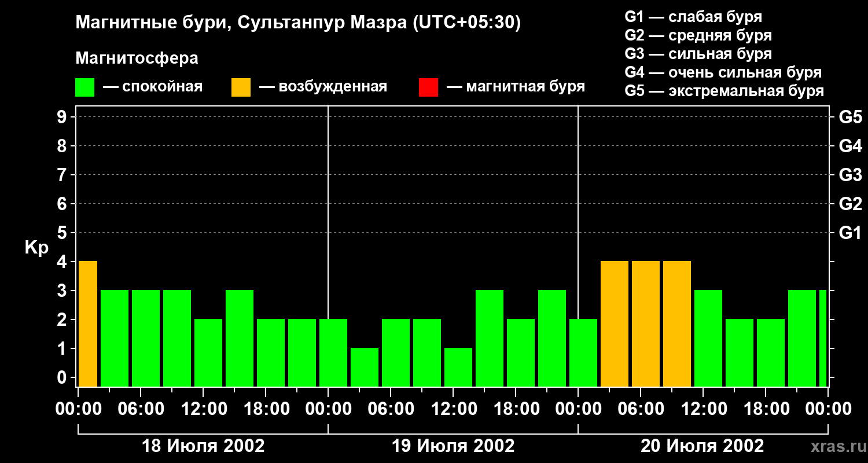Click the Kp 1 bar at 12:00 on 19 July
Image resolution: width=868 pixels, height=463 pixels.
(x=458, y=368)
